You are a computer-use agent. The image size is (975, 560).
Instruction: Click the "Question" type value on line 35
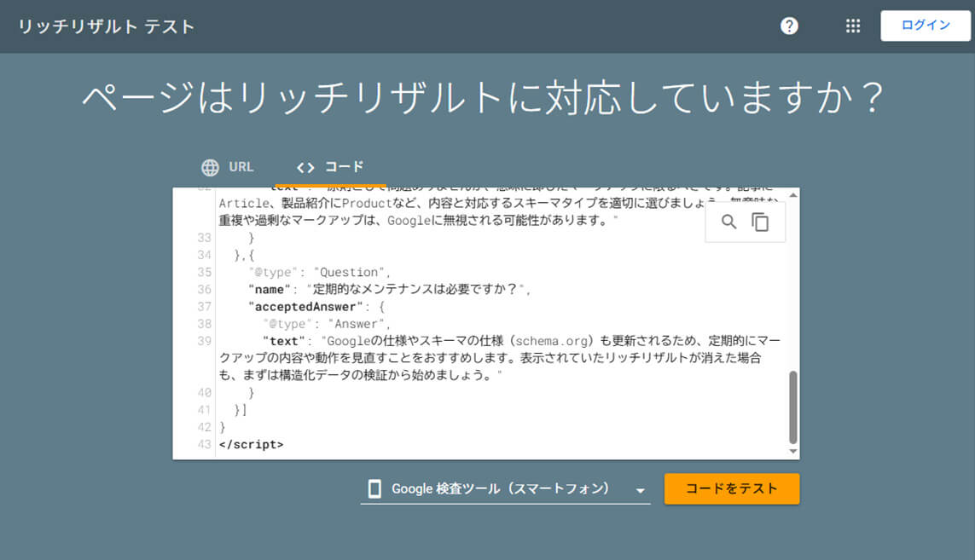coord(349,272)
